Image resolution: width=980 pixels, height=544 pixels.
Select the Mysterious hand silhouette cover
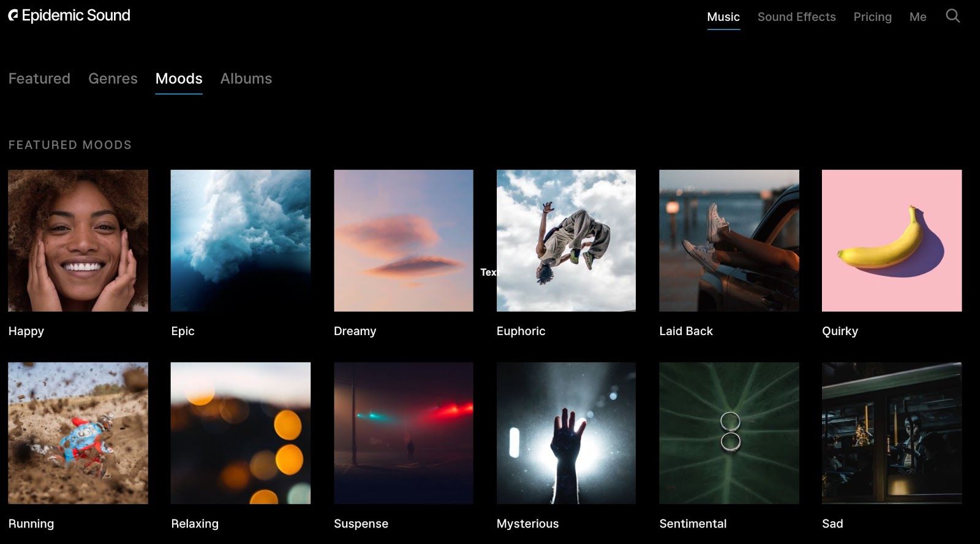[566, 433]
